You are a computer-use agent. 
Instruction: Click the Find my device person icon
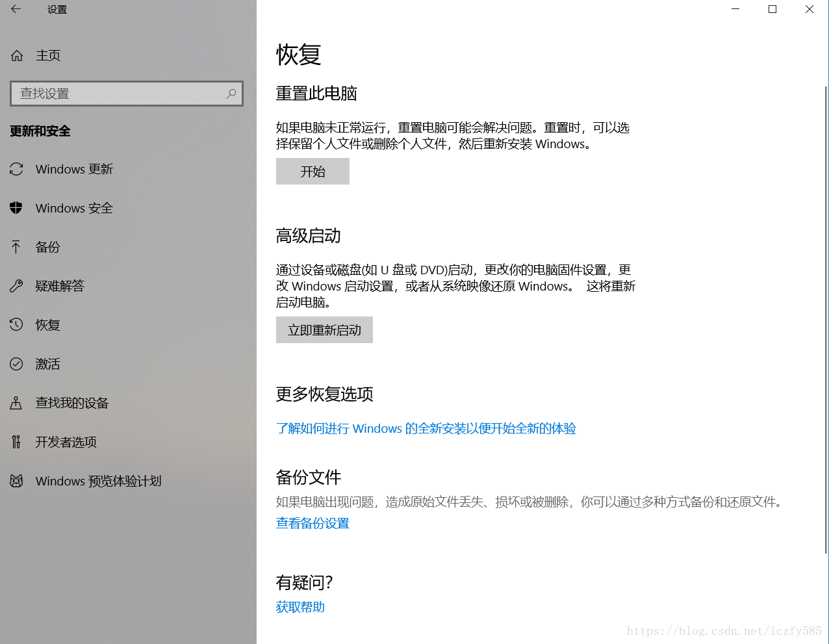[x=16, y=403]
